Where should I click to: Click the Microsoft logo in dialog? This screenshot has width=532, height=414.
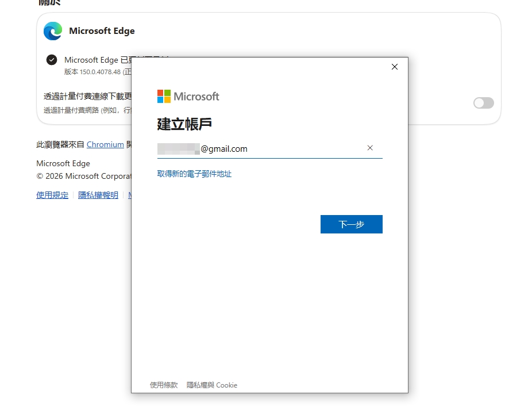[x=188, y=97]
